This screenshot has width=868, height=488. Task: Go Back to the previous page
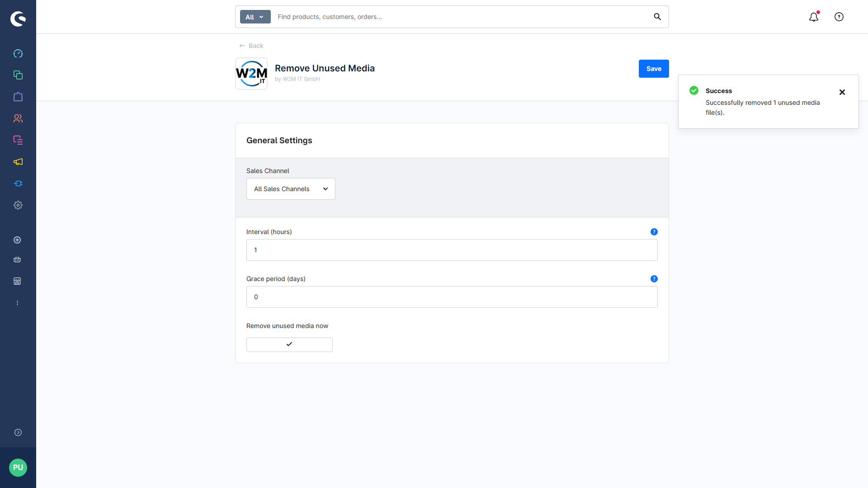point(251,46)
